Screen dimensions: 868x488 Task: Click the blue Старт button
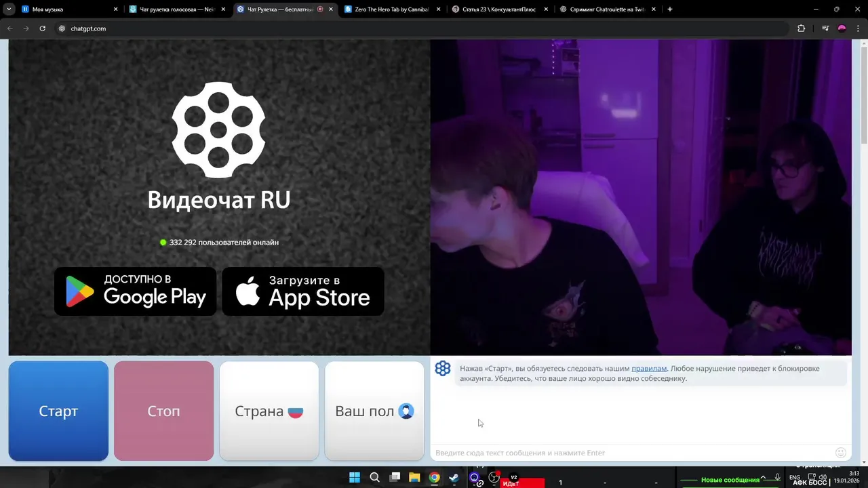pyautogui.click(x=58, y=411)
